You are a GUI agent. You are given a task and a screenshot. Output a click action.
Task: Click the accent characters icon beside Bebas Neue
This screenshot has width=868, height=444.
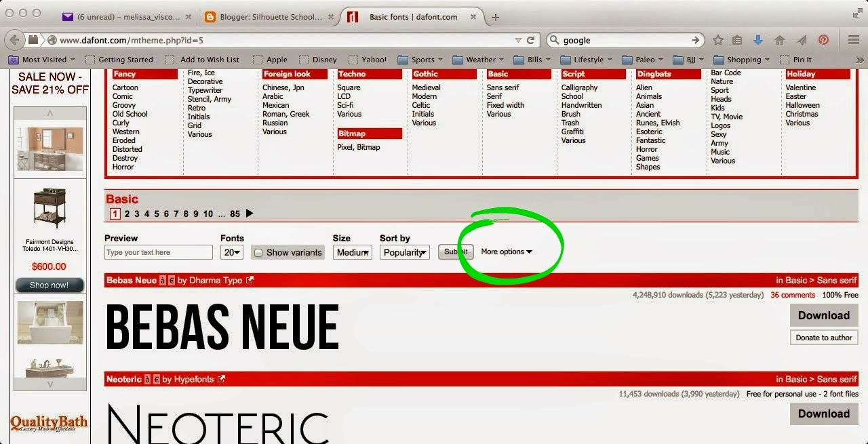[163, 280]
